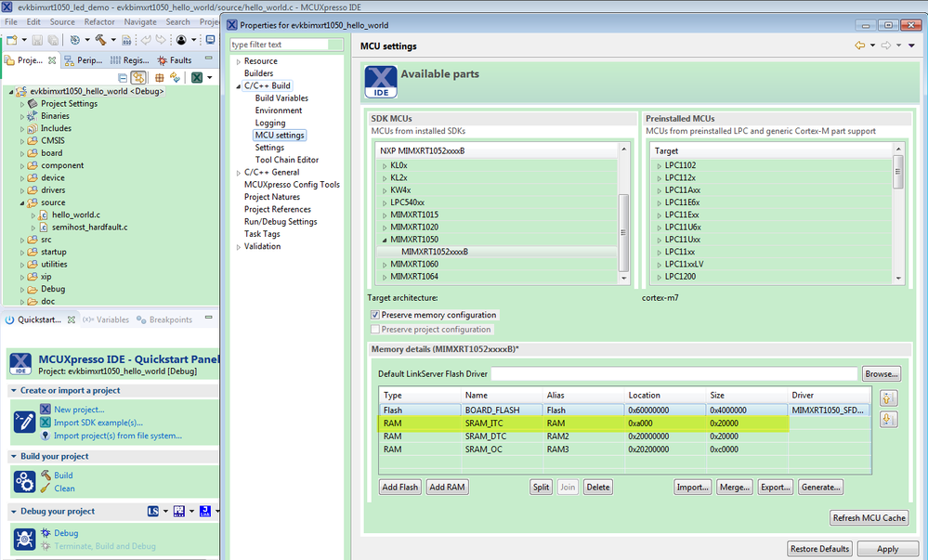Switch to the Variables tab
928x560 pixels.
click(x=106, y=319)
